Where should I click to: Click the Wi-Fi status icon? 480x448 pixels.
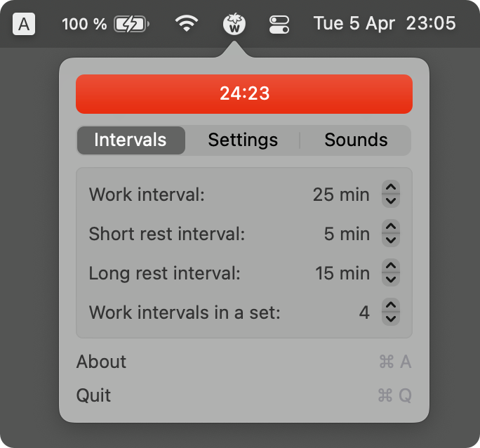point(186,25)
